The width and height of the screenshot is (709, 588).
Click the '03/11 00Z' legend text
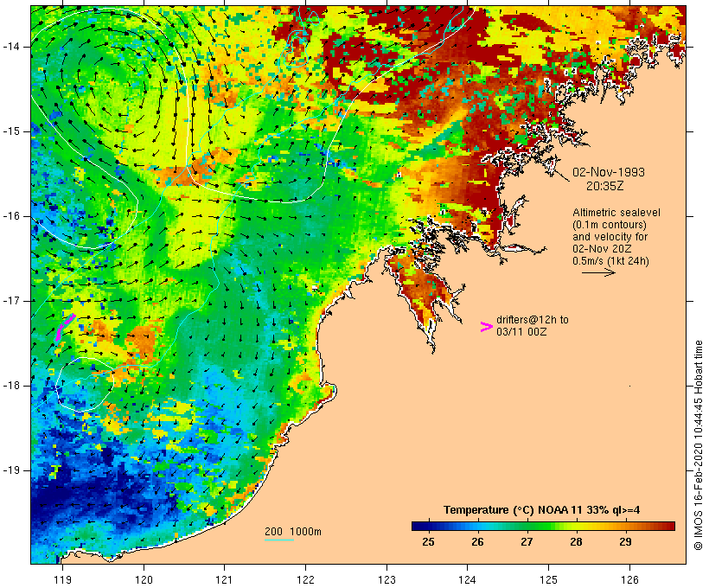521,331
